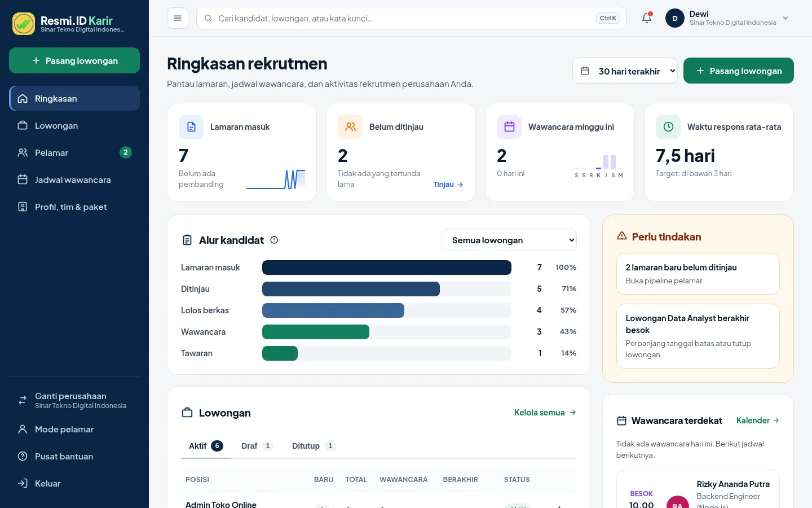Open the notifications bell
The height and width of the screenshot is (508, 812).
click(x=647, y=18)
